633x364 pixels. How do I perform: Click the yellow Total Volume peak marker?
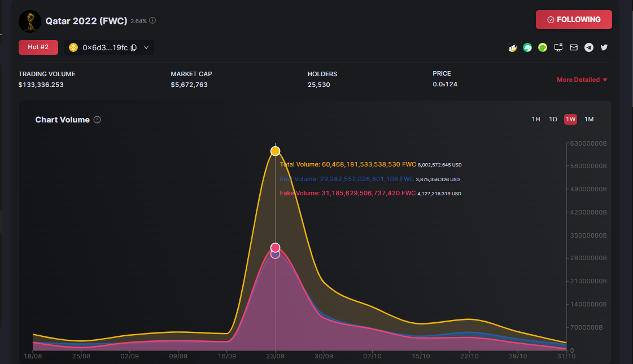276,151
